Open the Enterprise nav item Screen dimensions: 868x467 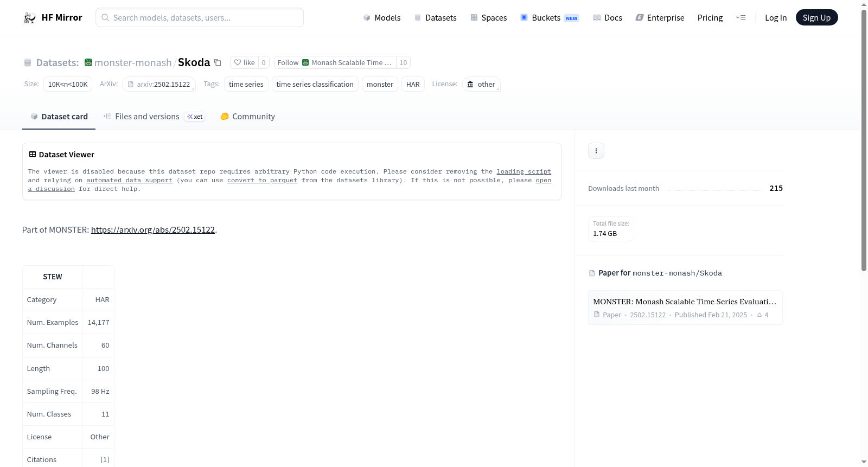click(660, 17)
